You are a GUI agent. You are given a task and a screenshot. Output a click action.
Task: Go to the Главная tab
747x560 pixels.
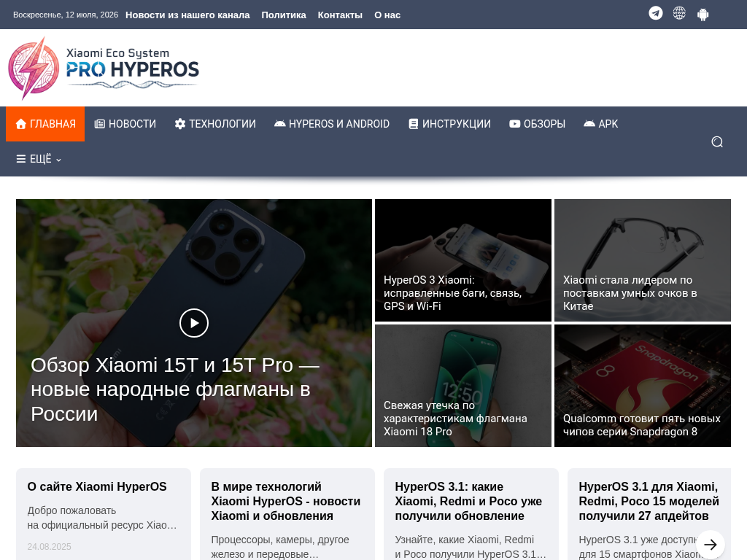point(45,124)
